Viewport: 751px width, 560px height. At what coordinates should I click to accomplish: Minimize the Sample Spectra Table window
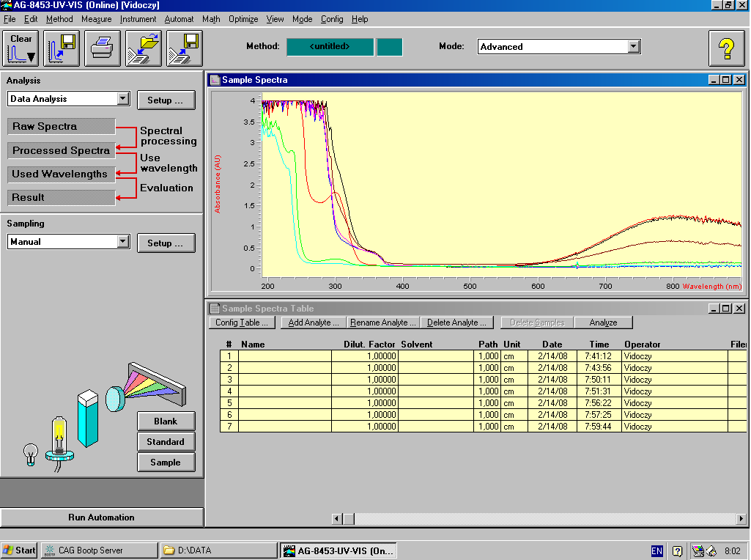(x=714, y=309)
